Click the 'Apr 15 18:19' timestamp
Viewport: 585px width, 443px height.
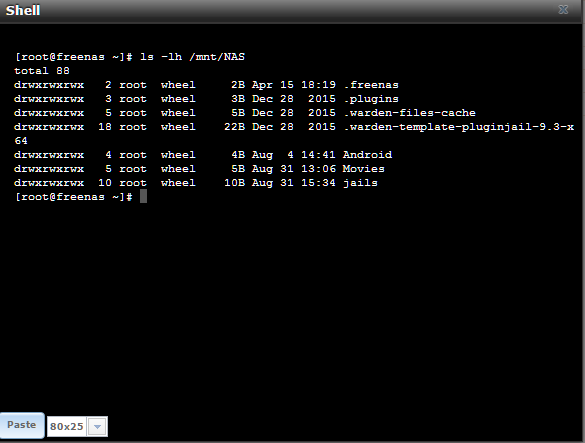point(294,85)
